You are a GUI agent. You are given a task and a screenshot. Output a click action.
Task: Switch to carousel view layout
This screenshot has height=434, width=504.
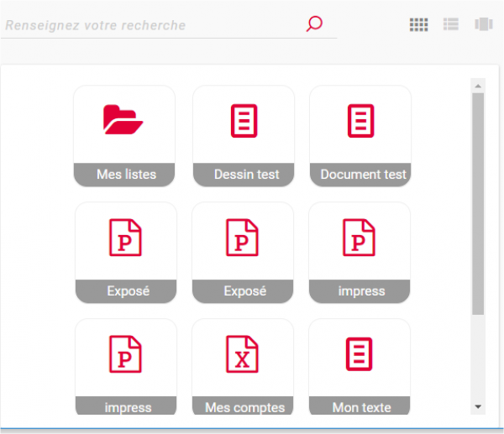(x=482, y=24)
